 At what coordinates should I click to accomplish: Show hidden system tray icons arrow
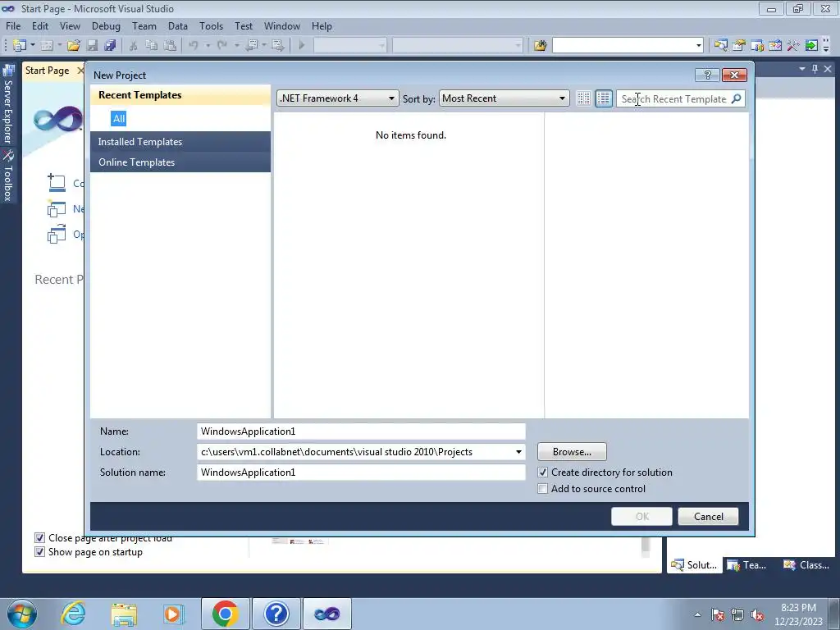pos(697,614)
